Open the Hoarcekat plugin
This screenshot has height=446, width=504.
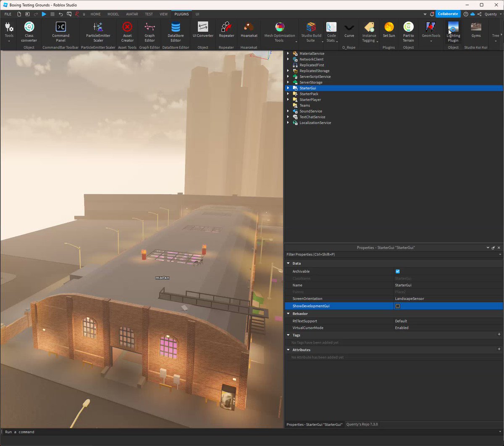(249, 30)
